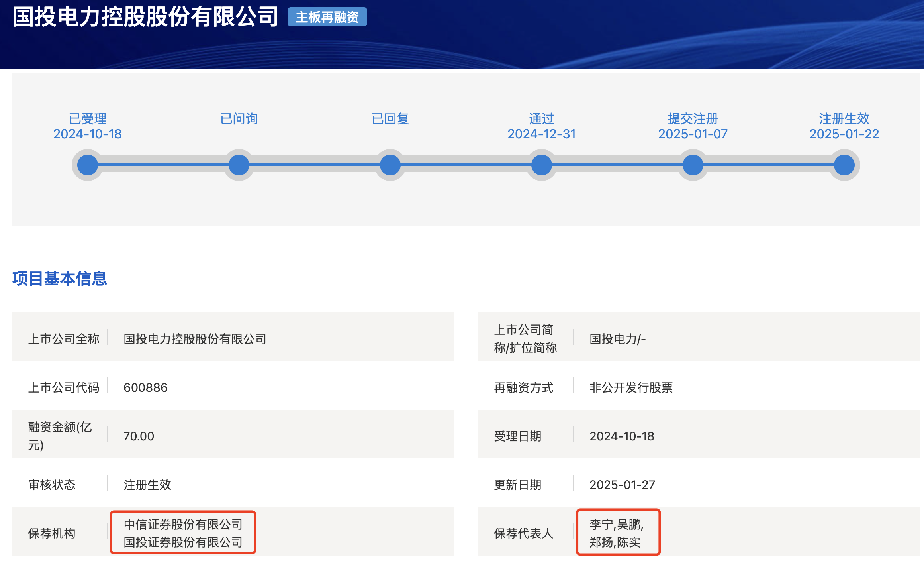This screenshot has width=924, height=566.
Task: Click the 通过 2024-12-31 stage label
Action: [542, 126]
